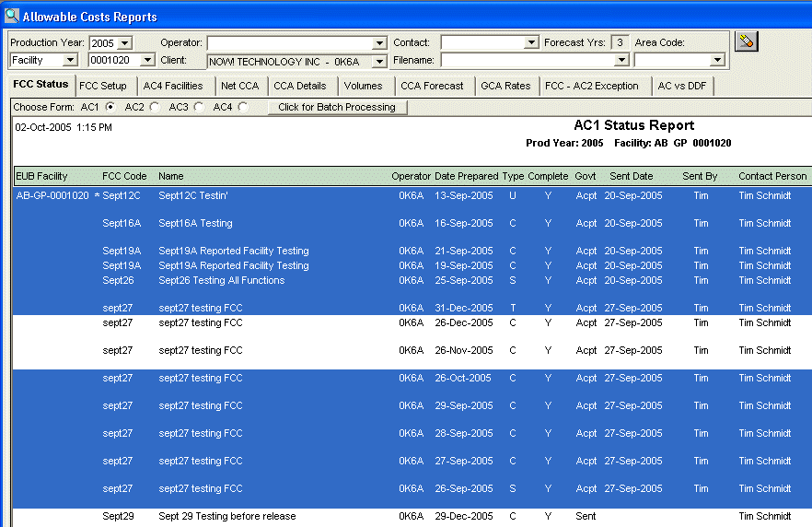Screen dimensions: 812x527
Task: Open the Facility type dropdown
Action: tap(71, 61)
